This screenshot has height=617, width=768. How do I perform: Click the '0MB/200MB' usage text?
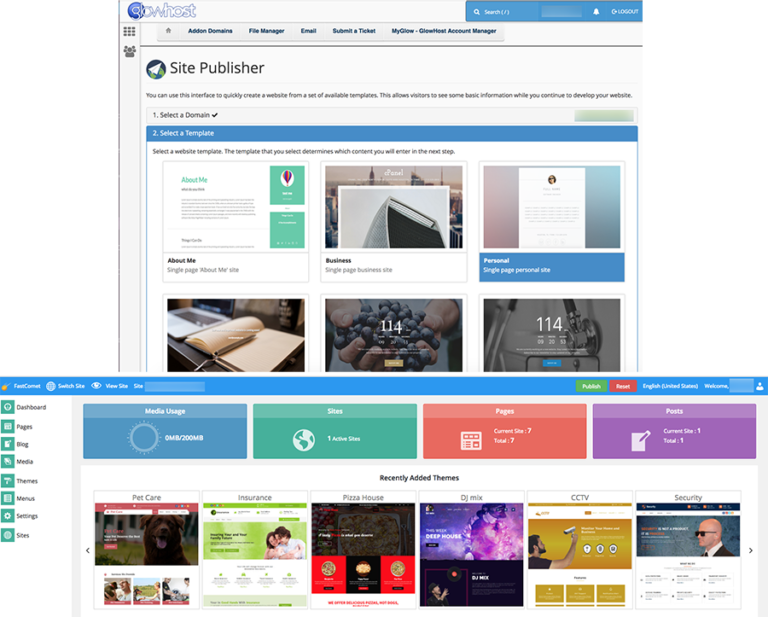[x=184, y=438]
